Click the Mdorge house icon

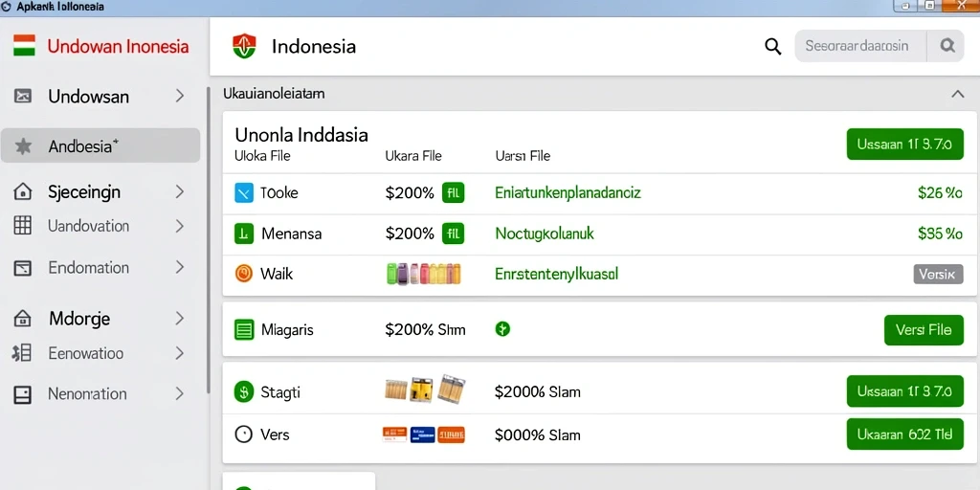23,318
